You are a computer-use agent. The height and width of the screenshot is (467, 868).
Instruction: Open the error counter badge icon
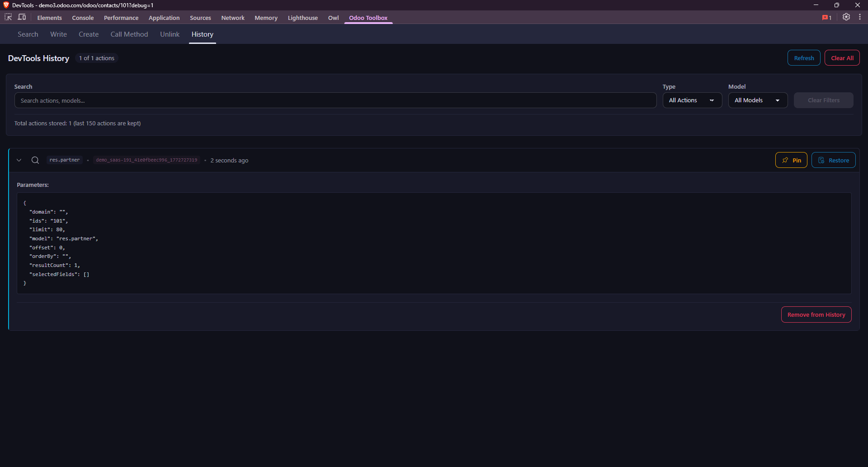[827, 17]
